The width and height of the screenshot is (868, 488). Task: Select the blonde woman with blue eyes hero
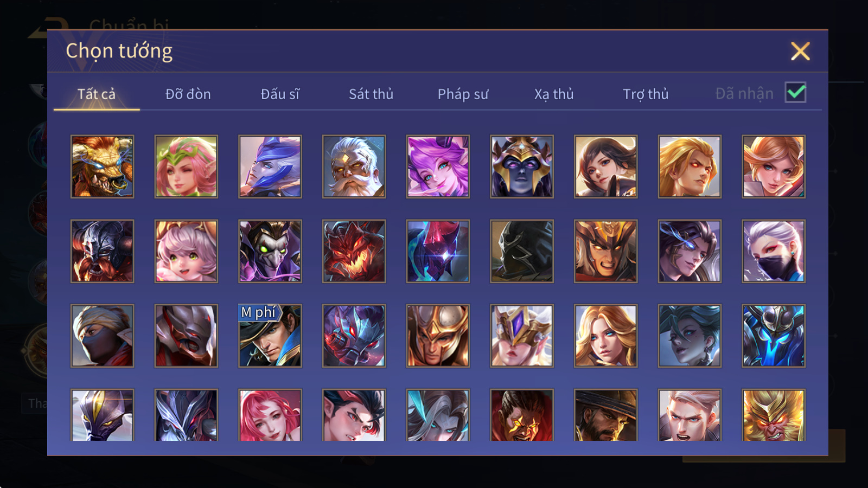click(605, 336)
